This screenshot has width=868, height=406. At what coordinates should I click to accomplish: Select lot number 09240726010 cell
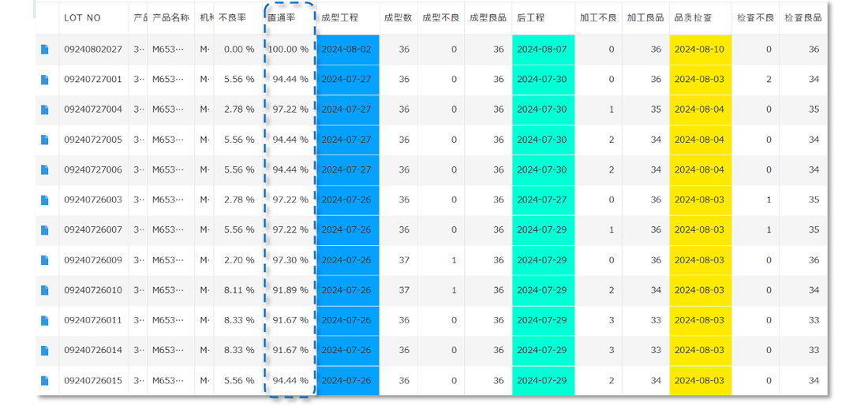point(93,290)
